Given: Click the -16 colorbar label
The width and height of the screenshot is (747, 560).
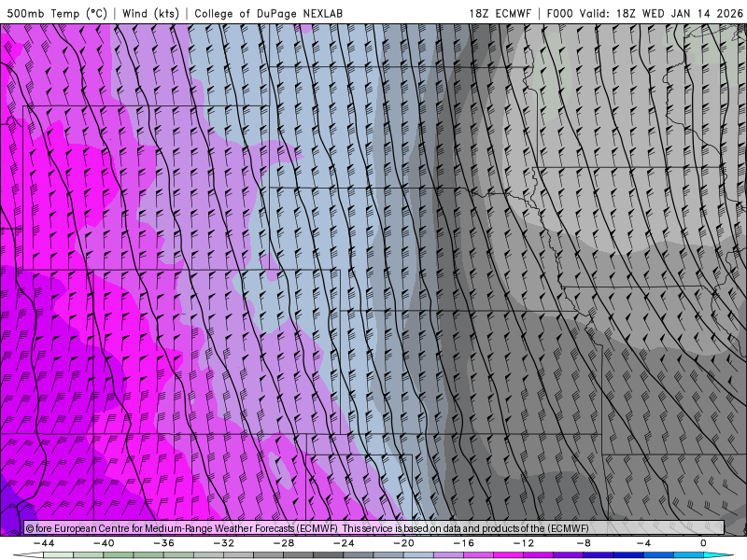Looking at the screenshot, I should (463, 543).
